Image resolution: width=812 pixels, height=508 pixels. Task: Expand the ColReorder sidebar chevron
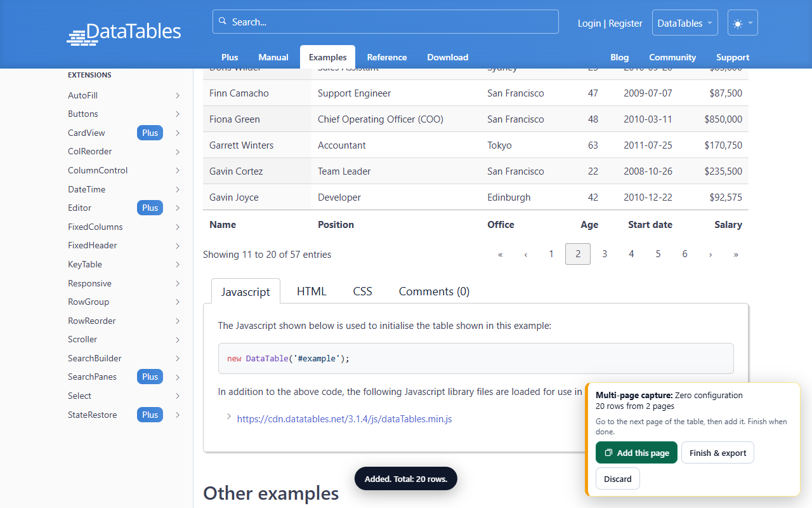(178, 152)
